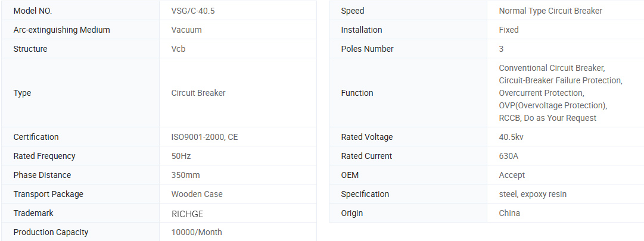Viewport: 644px width, 241px height.
Task: Click the Vacuum value cell
Action: click(186, 30)
